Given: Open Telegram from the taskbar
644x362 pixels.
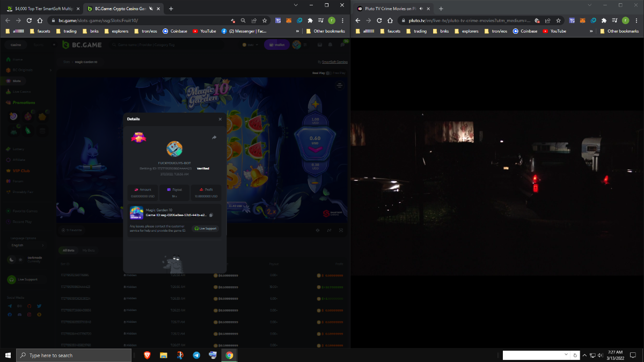Looking at the screenshot, I should [196, 355].
